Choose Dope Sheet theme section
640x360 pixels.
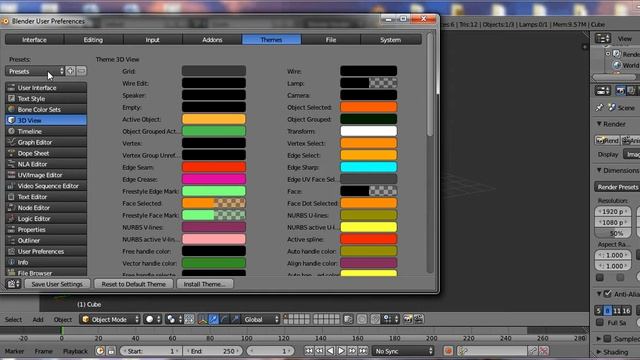coord(46,153)
